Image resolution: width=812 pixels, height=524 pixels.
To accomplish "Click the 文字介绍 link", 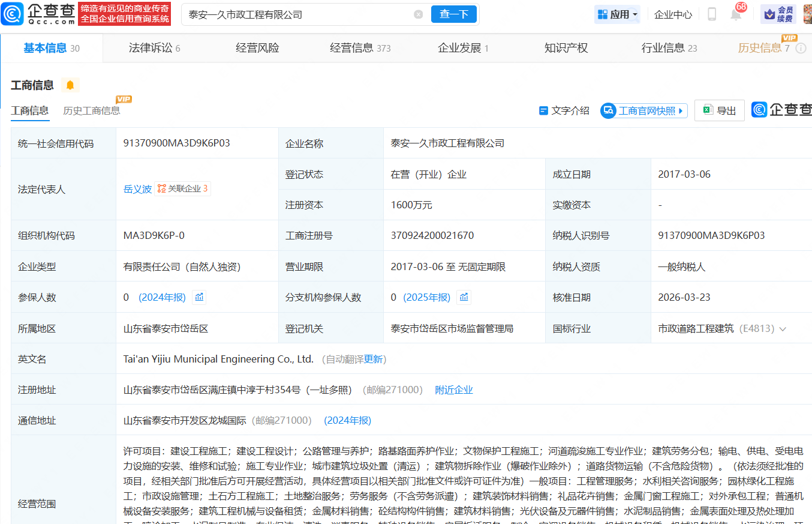I will (564, 110).
